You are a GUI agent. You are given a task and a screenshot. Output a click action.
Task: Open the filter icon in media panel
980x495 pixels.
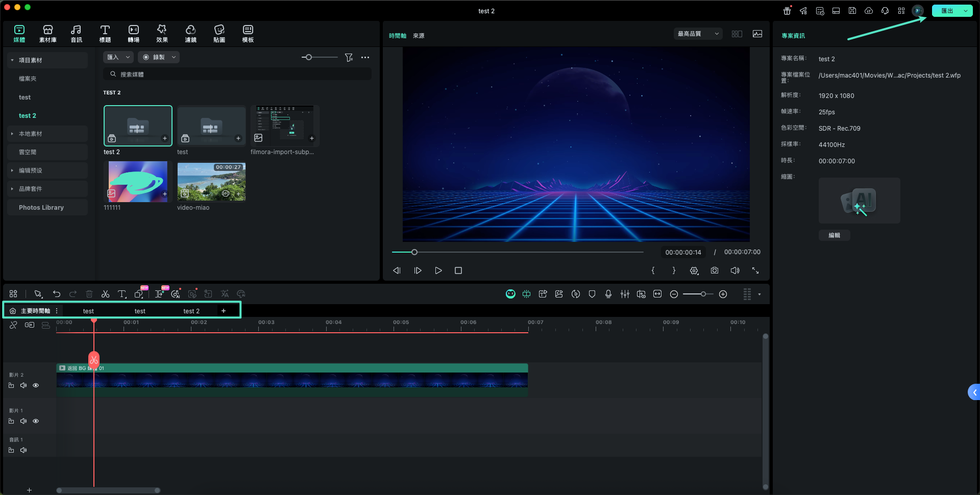(349, 58)
